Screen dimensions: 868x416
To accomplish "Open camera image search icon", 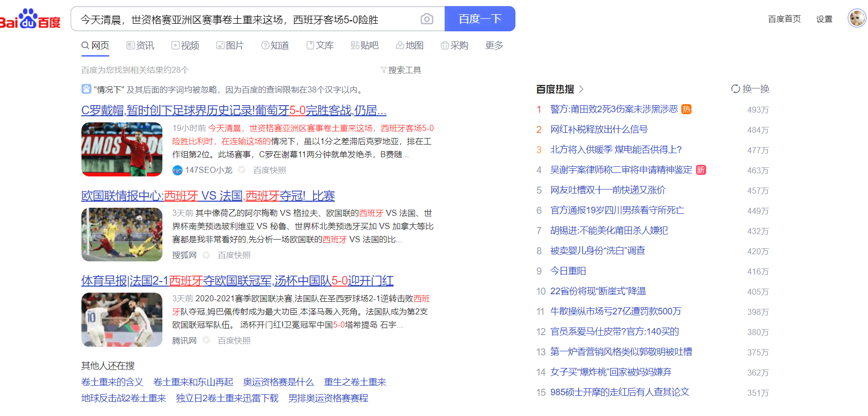I will [x=427, y=19].
